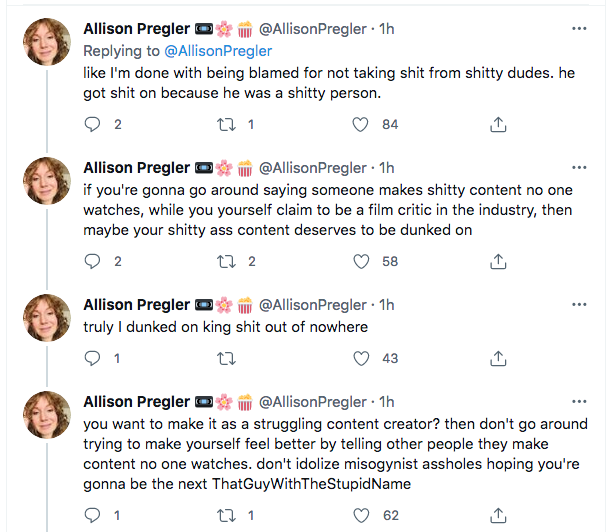Image resolution: width=608 pixels, height=532 pixels.
Task: Expand more menu on "struggling content creator" tweet
Action: [x=579, y=401]
